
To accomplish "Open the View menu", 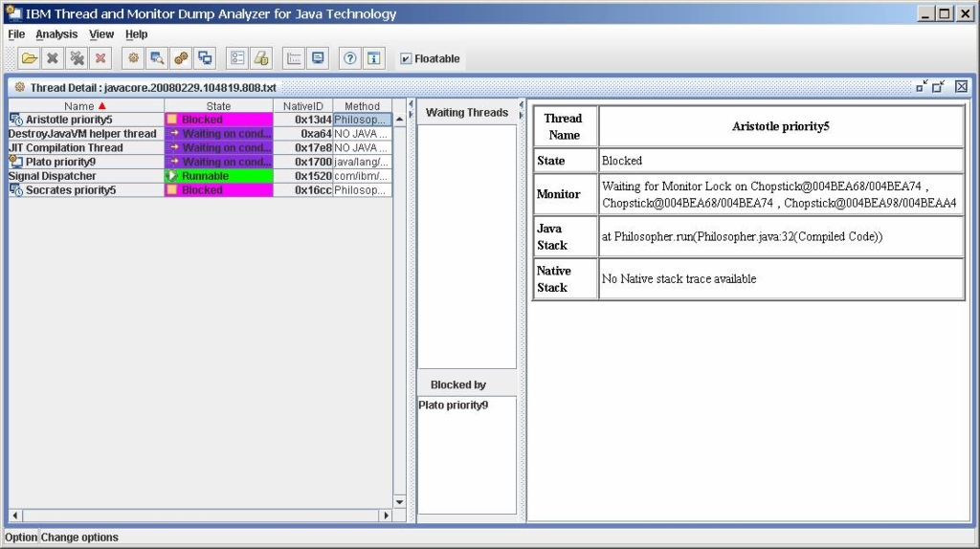I will pos(101,34).
